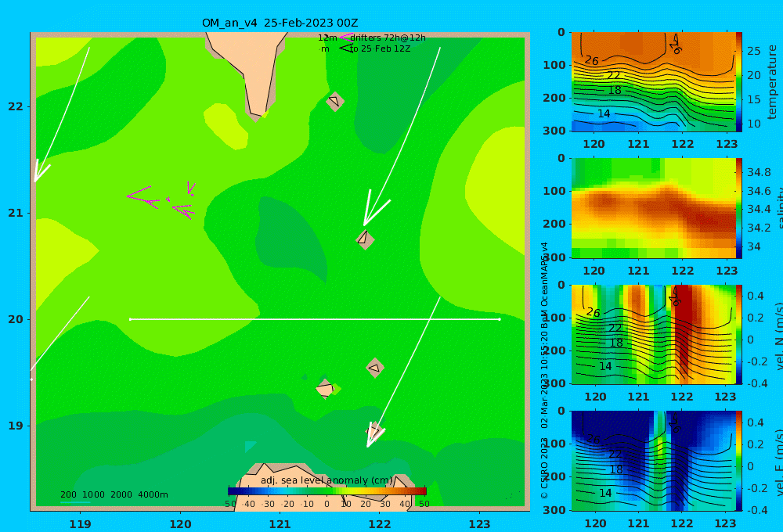Click the '200 1000 2000 4000m' depth legend
Image resolution: width=783 pixels, height=532 pixels.
pos(114,494)
